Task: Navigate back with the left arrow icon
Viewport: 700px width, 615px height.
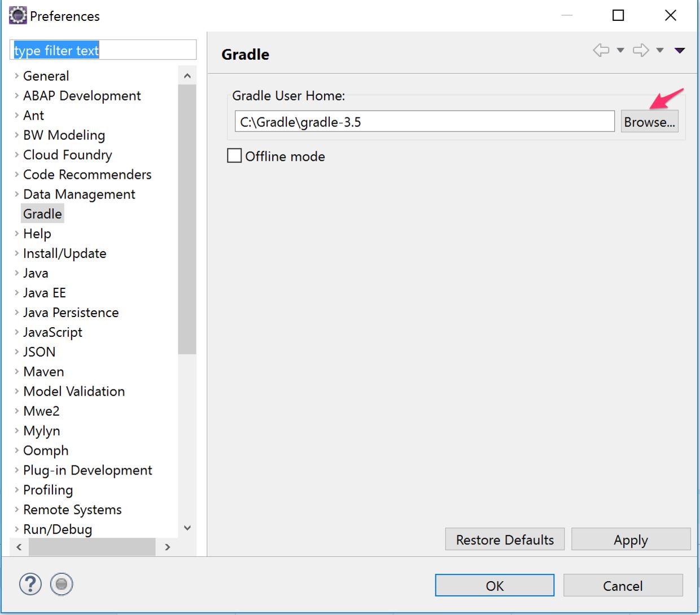Action: pos(601,50)
